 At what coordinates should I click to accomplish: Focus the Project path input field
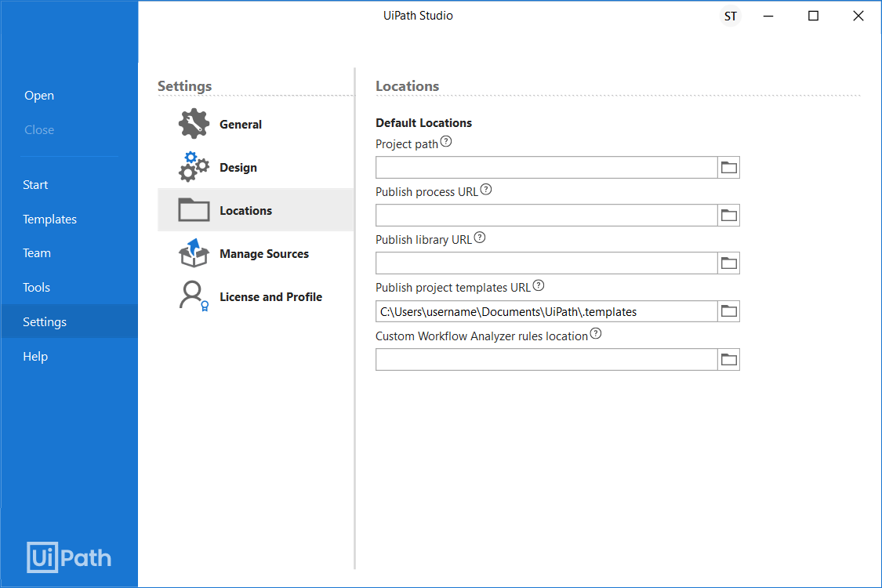click(x=546, y=168)
